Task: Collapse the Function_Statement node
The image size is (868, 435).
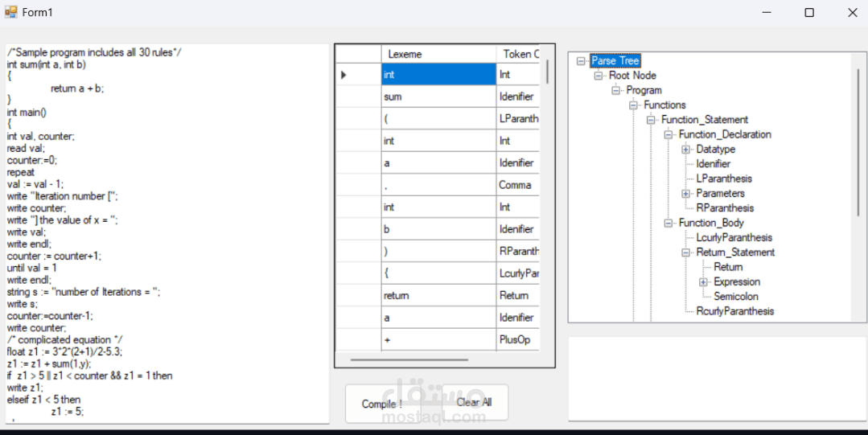Action: pos(651,120)
